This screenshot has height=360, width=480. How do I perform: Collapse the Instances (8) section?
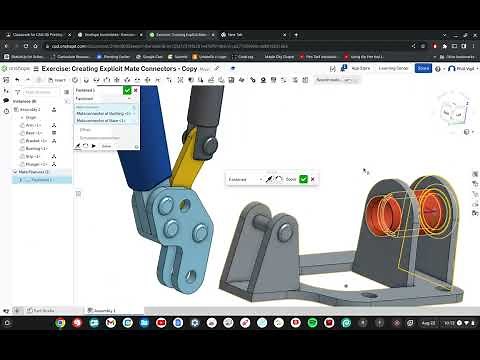[x=24, y=101]
